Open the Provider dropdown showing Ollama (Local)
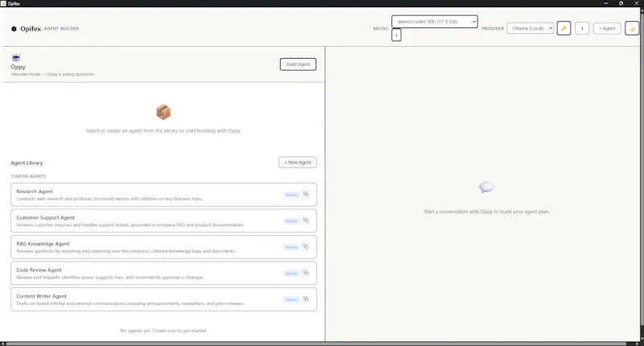 530,28
